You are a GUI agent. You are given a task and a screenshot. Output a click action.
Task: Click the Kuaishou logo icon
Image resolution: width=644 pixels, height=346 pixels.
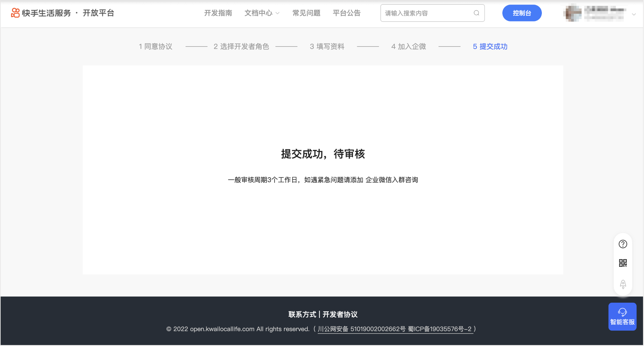[15, 13]
